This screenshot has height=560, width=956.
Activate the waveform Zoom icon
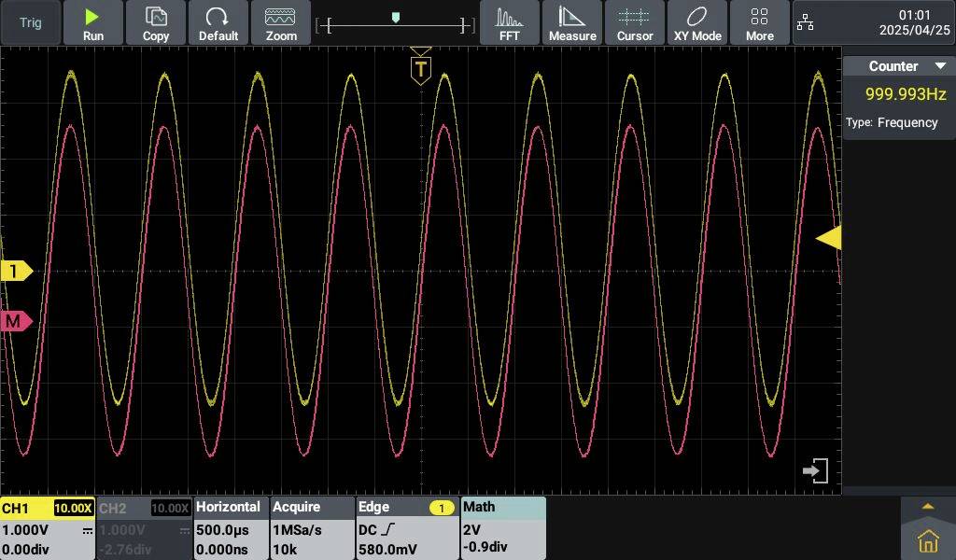click(x=280, y=22)
